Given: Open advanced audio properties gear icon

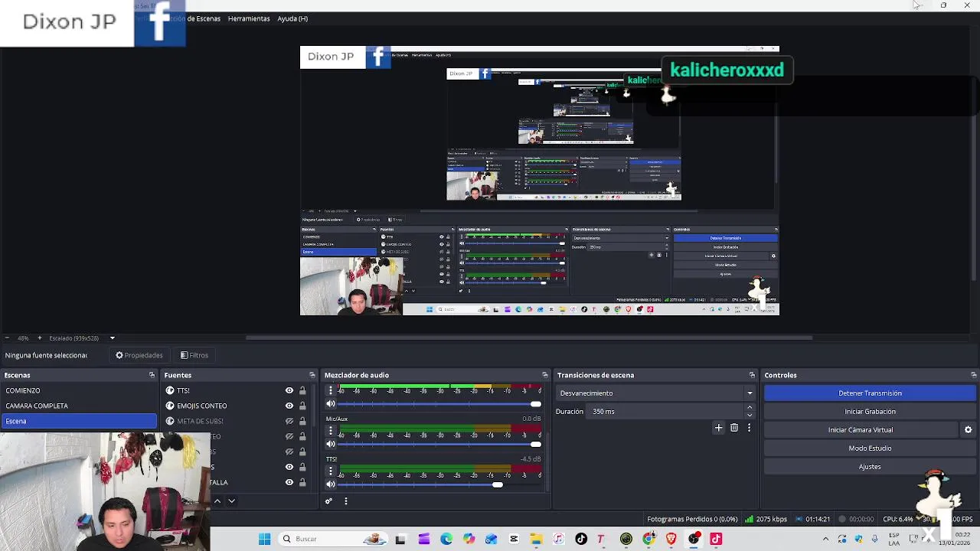Looking at the screenshot, I should coord(328,501).
